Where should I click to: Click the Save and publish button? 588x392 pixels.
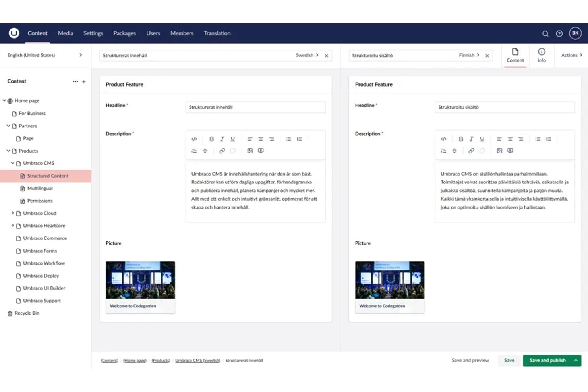547,360
